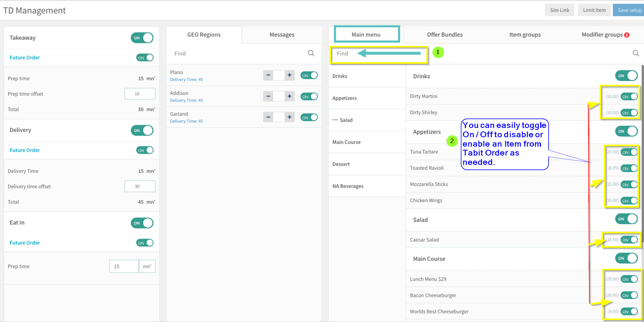644x322 pixels.
Task: Select Salad category in menu list
Action: coord(346,120)
